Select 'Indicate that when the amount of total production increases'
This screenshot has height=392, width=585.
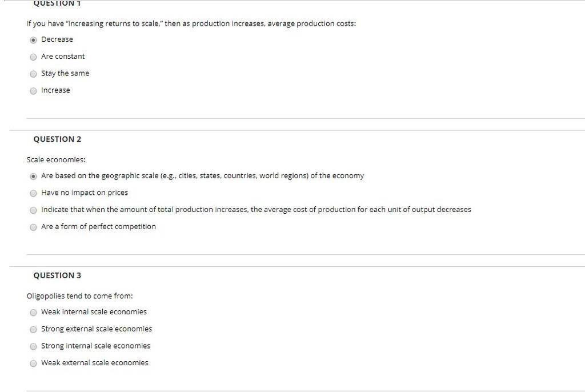point(33,210)
